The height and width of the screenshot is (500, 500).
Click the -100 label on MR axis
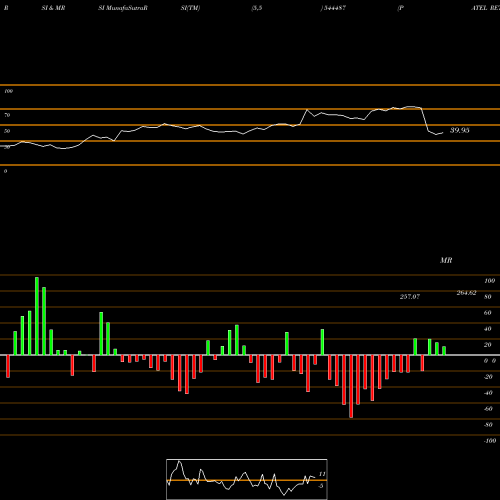[490, 441]
